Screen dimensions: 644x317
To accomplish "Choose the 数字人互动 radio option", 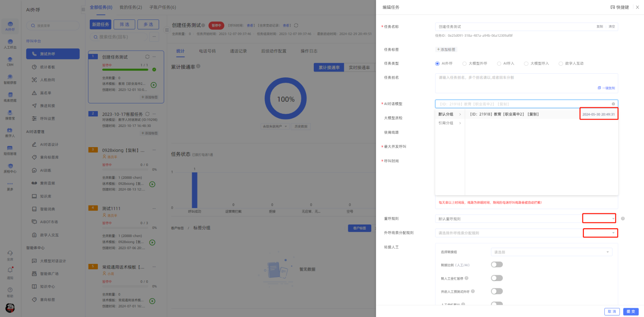I will (x=561, y=63).
